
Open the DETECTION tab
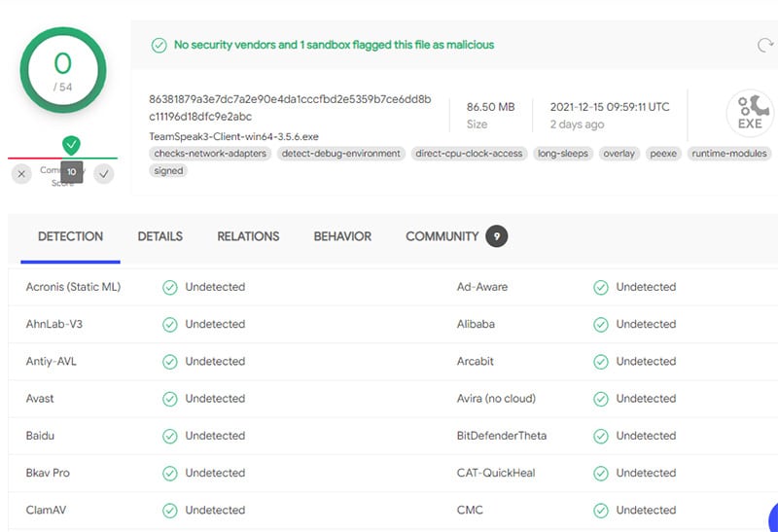(70, 236)
